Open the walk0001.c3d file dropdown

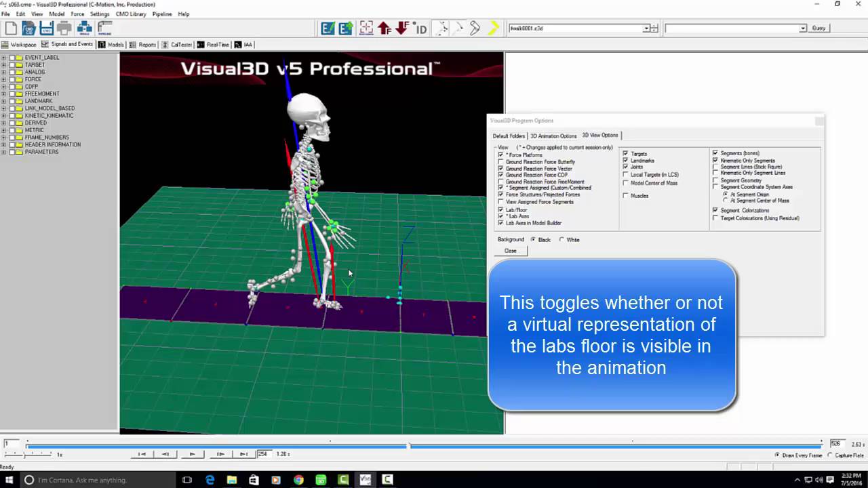(646, 28)
